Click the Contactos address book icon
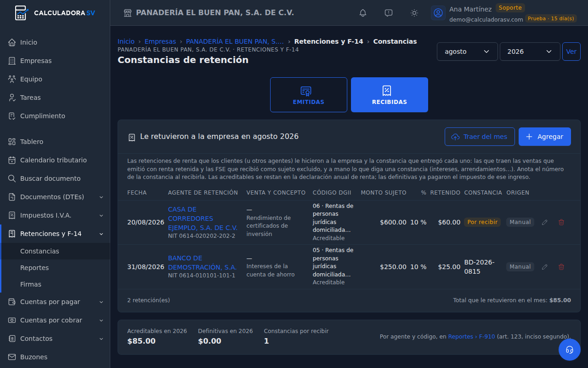 pyautogui.click(x=12, y=339)
